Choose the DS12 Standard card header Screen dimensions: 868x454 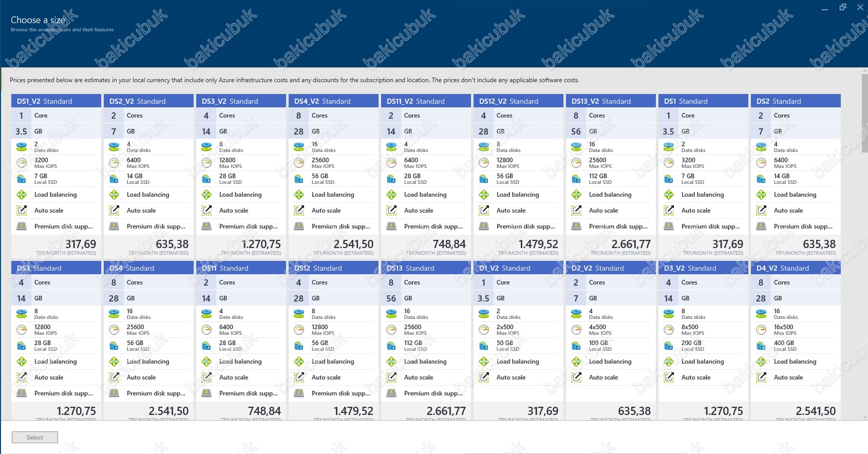334,268
